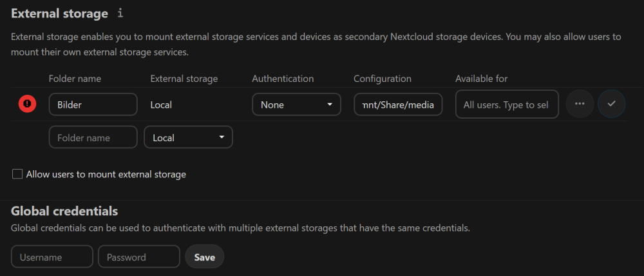Save the global credentials
The width and height of the screenshot is (644, 276).
[x=205, y=257]
